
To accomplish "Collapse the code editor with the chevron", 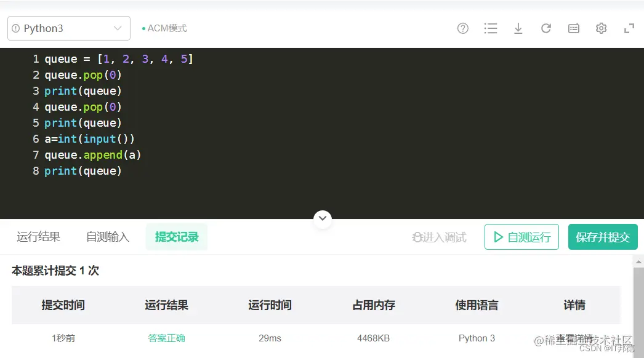I will tap(323, 219).
